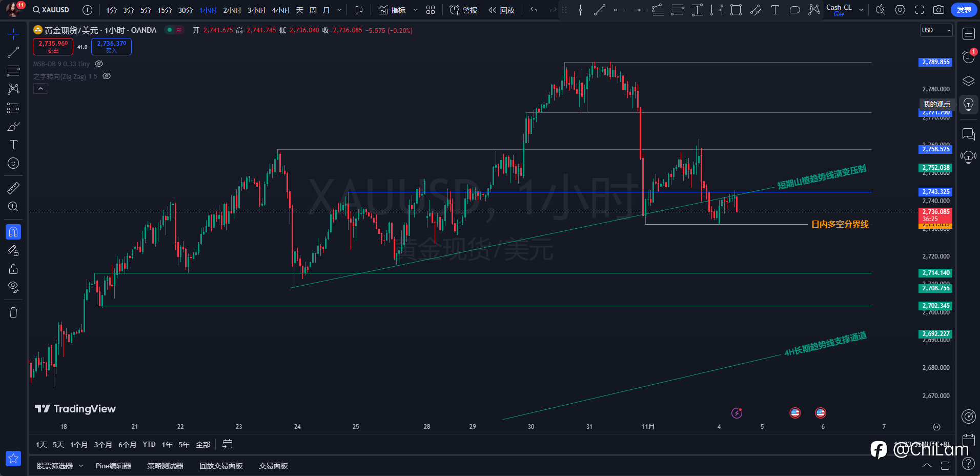980x476 pixels.
Task: Open the 策略测试器 tab
Action: pos(165,466)
